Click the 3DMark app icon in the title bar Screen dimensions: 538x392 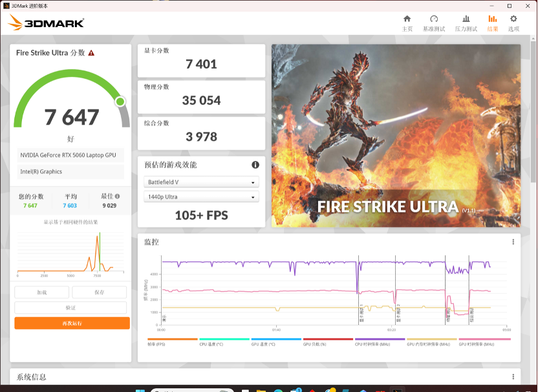[x=6, y=6]
